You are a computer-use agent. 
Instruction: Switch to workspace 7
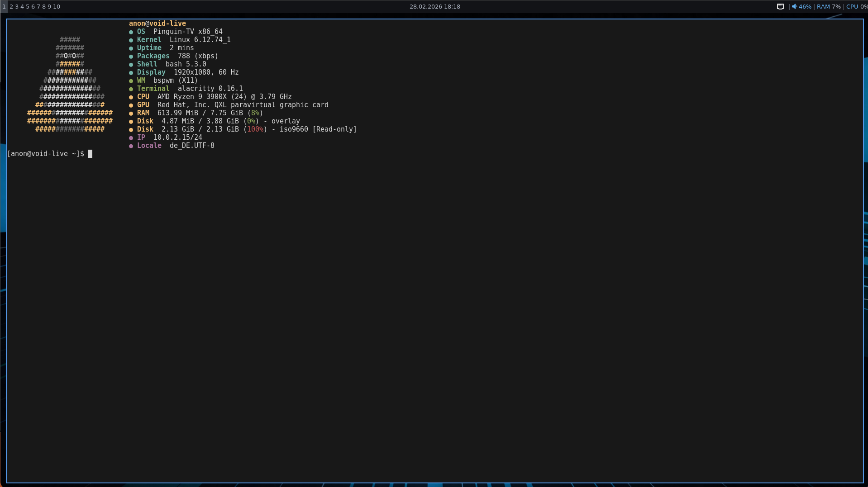click(38, 7)
